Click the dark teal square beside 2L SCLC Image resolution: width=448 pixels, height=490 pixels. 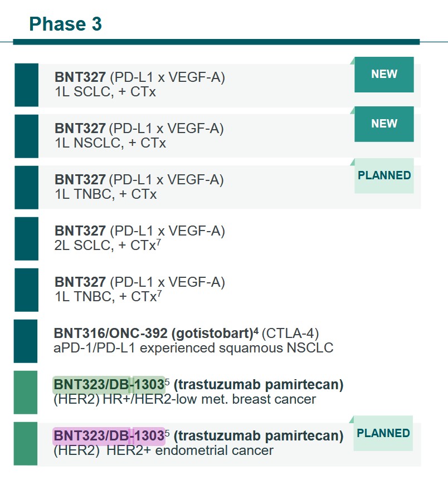[x=26, y=238]
